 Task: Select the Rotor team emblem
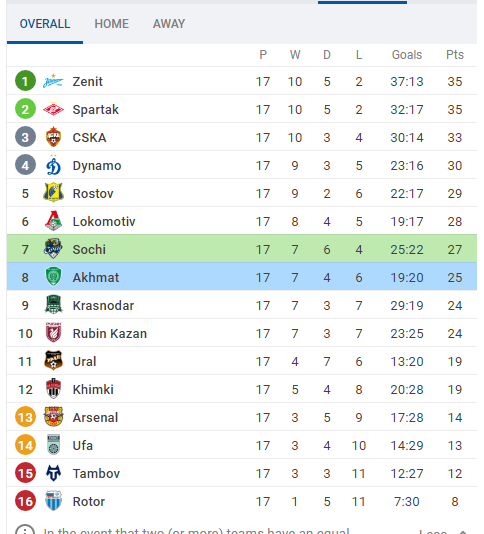click(53, 501)
